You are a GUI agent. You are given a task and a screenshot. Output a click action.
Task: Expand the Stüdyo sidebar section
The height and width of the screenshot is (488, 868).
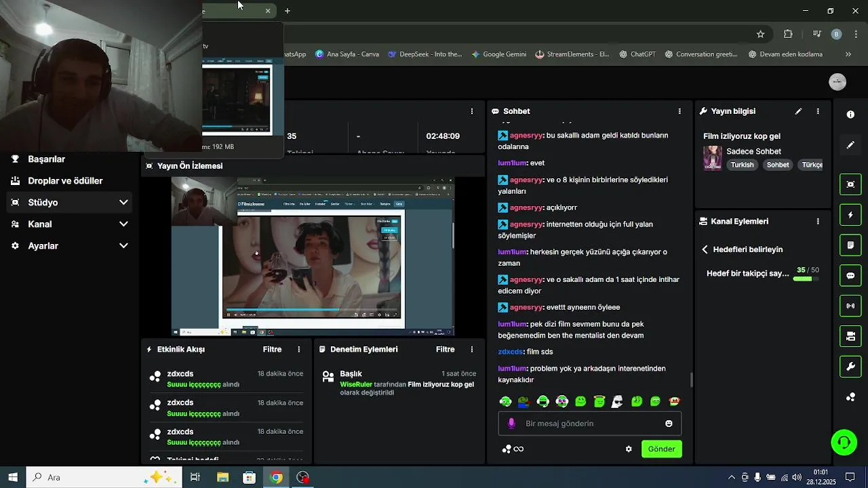click(71, 203)
